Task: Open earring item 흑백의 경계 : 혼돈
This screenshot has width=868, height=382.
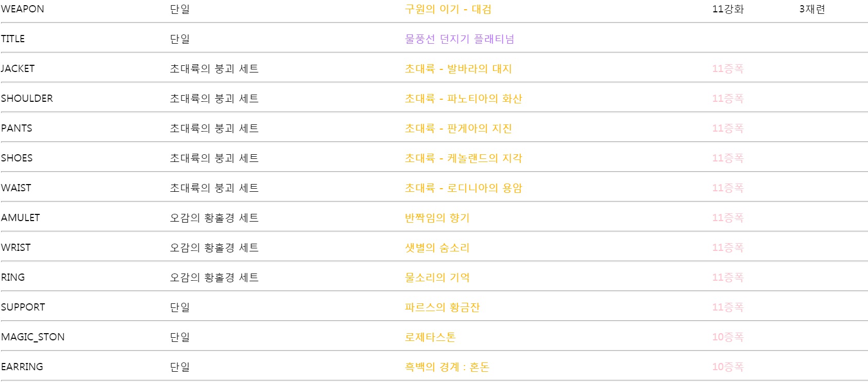Action: click(447, 367)
